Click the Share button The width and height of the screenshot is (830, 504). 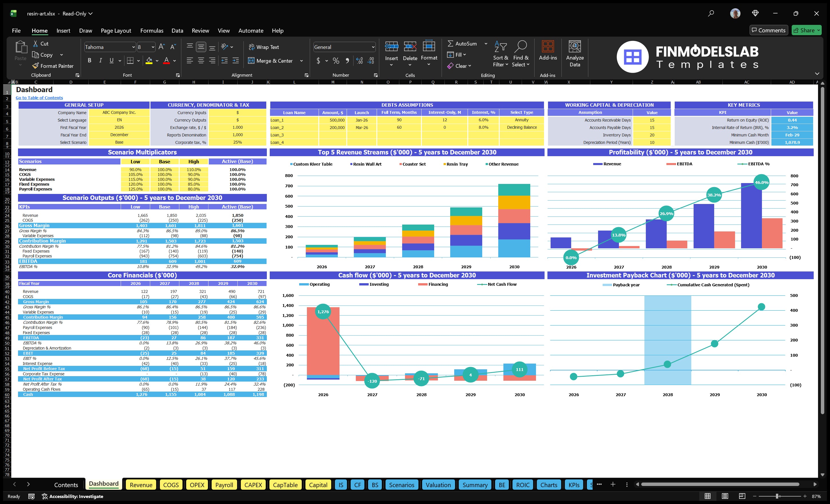[x=807, y=30]
